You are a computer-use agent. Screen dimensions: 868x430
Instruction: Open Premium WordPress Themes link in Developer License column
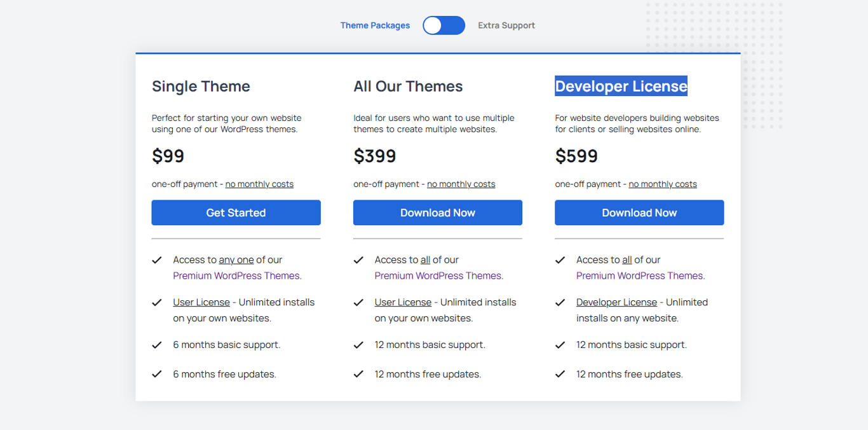point(641,275)
